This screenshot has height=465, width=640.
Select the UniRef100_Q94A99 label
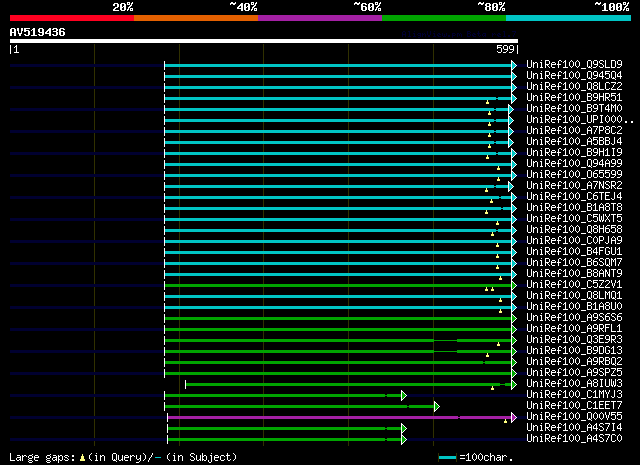[x=574, y=164]
